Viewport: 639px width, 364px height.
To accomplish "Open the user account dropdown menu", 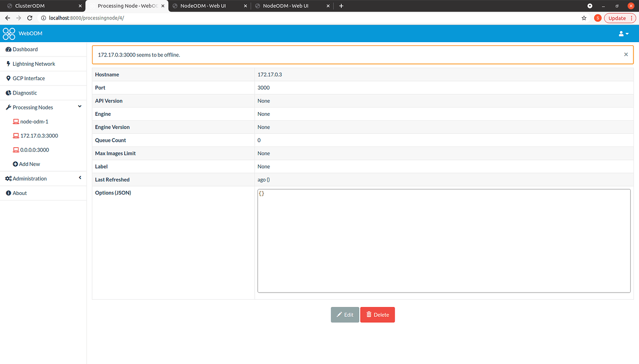I will tap(623, 33).
